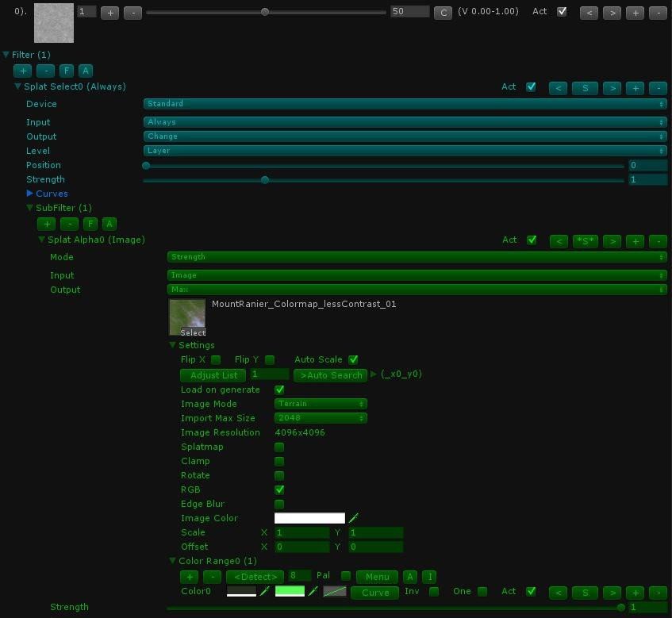
Task: Open the Device dropdown set to Standard
Action: (405, 104)
